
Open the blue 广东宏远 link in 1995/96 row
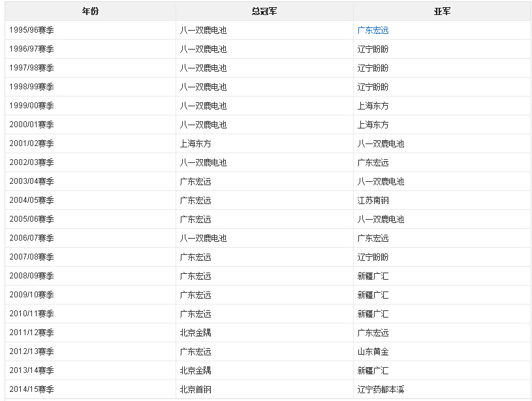pyautogui.click(x=373, y=30)
